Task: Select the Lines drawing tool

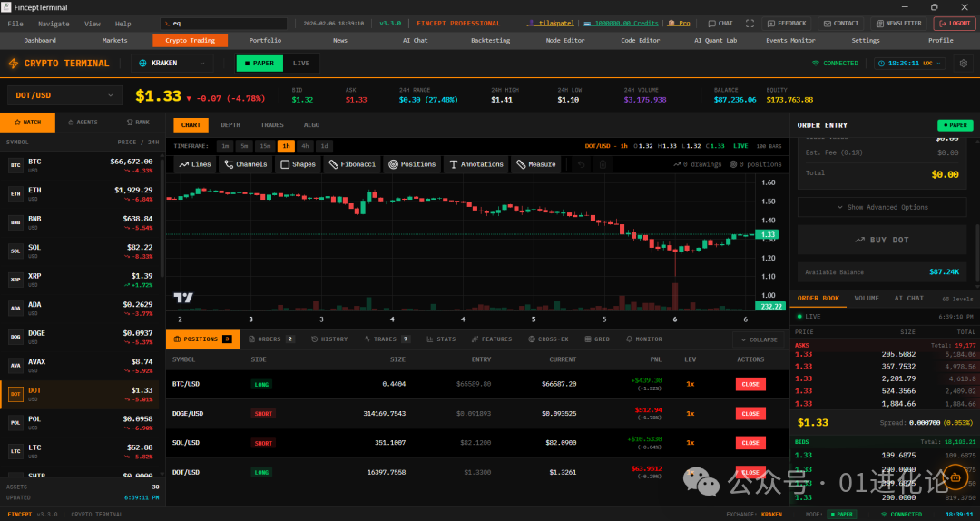Action: pos(195,164)
